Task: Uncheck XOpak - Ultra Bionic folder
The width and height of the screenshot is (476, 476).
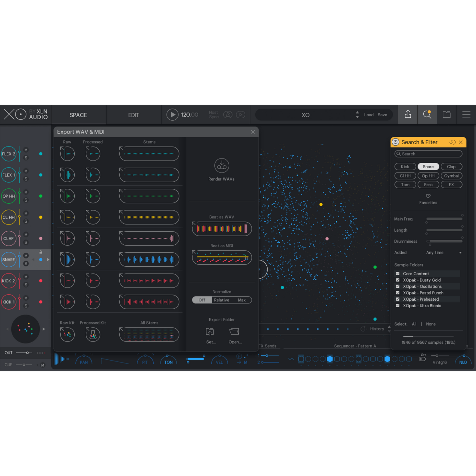Action: [398, 306]
